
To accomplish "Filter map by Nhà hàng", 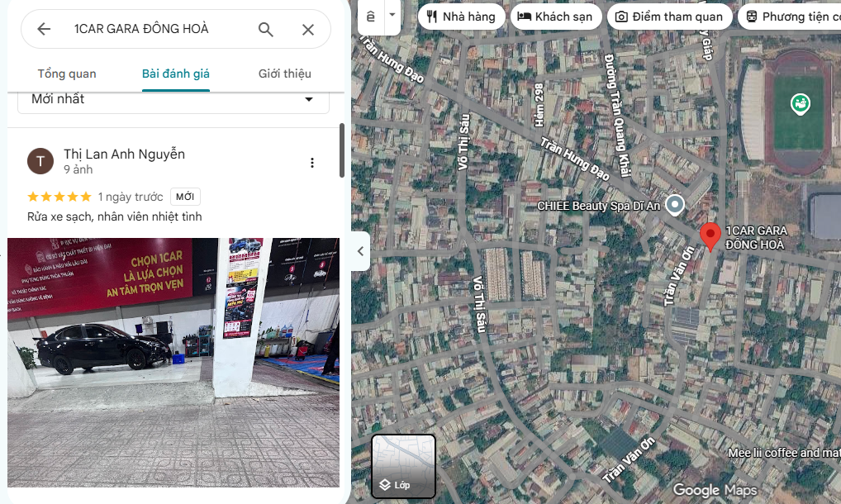I will (461, 17).
